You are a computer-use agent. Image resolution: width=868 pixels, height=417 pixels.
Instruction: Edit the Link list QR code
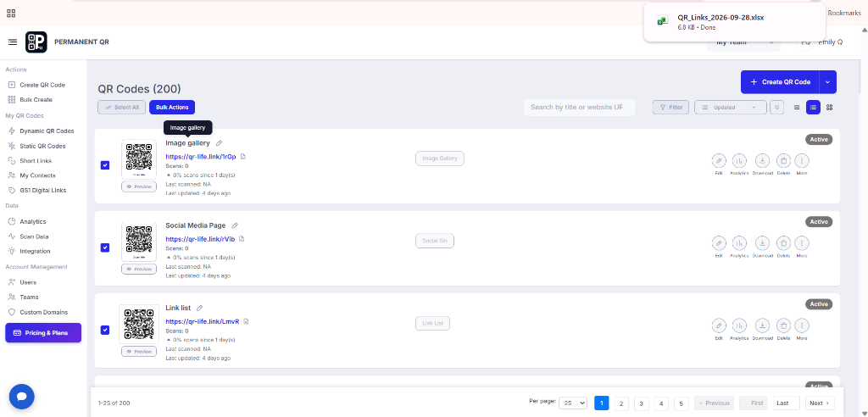pyautogui.click(x=719, y=325)
